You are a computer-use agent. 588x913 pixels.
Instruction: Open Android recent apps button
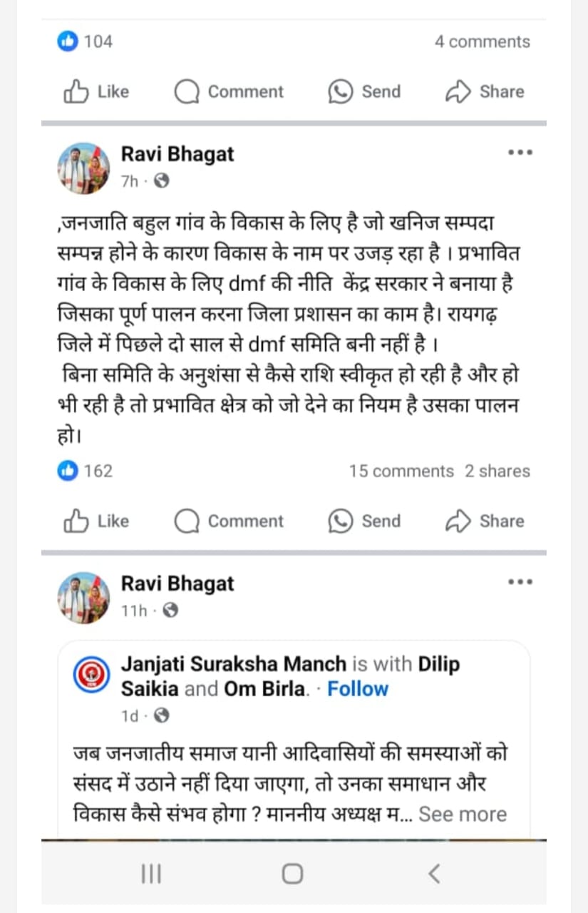[151, 873]
